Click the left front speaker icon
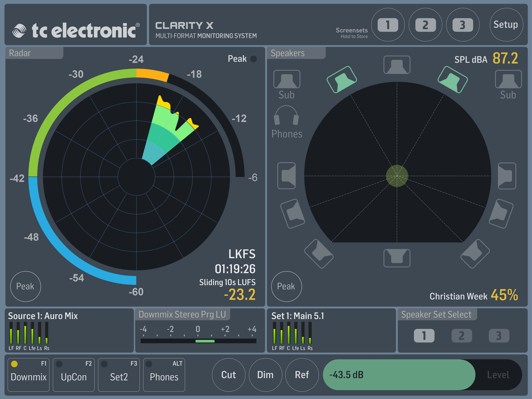Image resolution: width=532 pixels, height=399 pixels. click(342, 80)
